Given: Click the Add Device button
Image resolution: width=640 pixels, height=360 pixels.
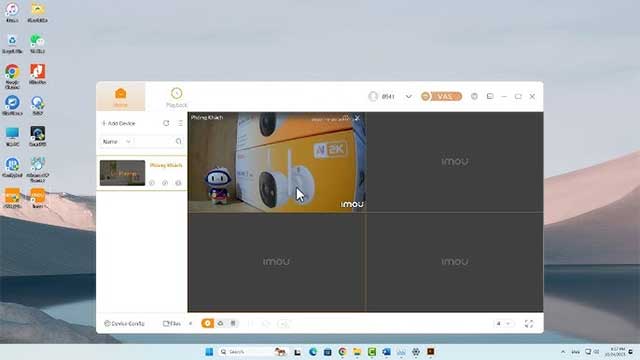Looking at the screenshot, I should [x=119, y=123].
